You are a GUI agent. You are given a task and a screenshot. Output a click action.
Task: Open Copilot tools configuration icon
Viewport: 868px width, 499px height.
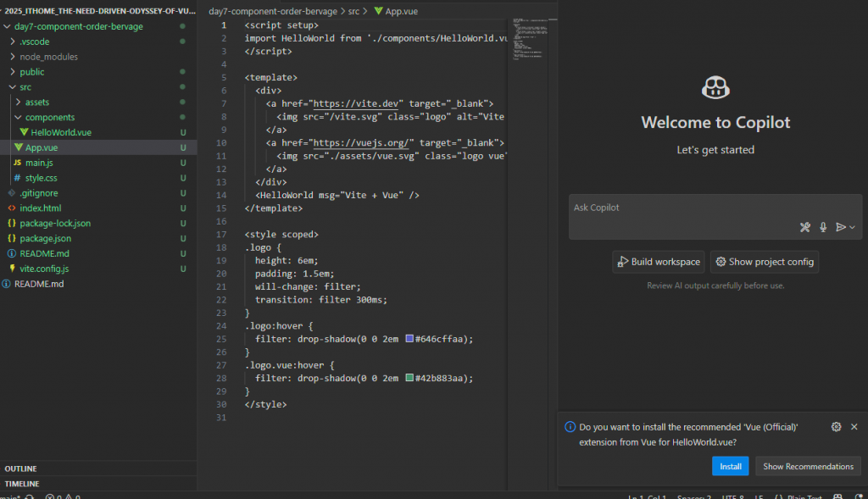point(805,227)
